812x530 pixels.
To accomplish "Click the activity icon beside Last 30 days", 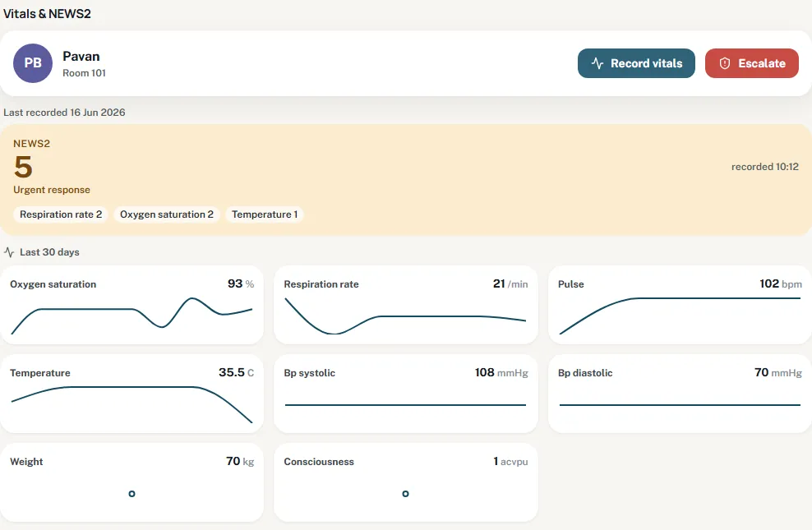I will 9,252.
